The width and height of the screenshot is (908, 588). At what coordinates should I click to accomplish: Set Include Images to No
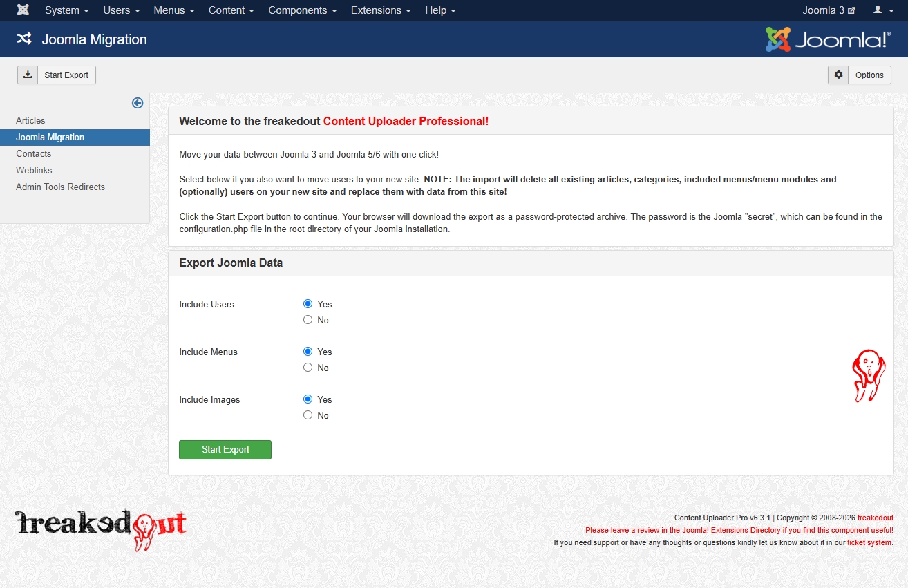(308, 415)
